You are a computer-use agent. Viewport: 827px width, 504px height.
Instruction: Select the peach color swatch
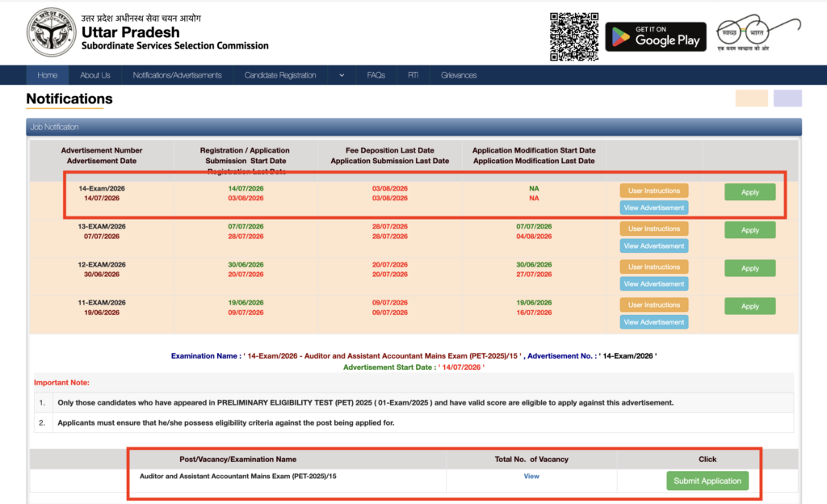point(752,98)
